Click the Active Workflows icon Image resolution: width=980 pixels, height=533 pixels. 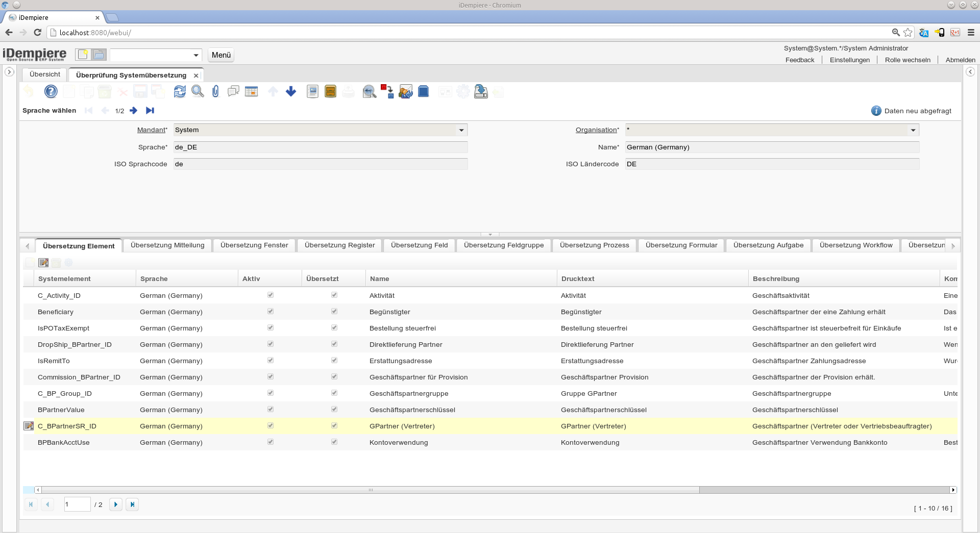pyautogui.click(x=387, y=91)
